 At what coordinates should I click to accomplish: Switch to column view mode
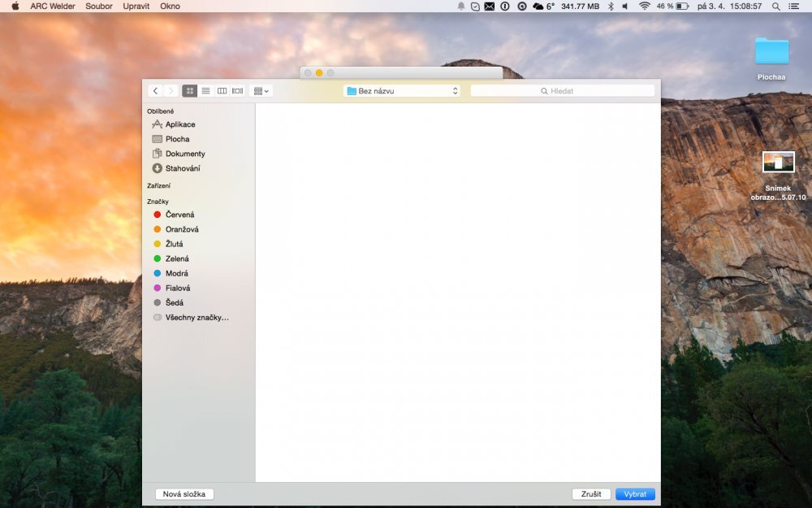222,91
